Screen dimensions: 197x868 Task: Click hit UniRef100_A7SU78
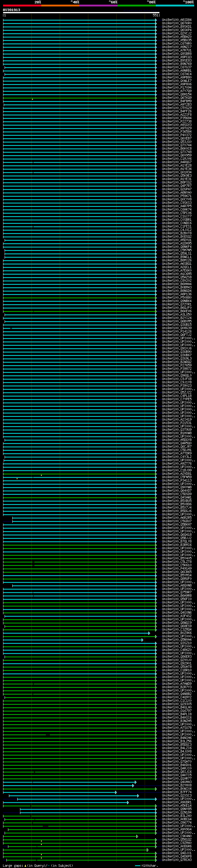[176, 728]
